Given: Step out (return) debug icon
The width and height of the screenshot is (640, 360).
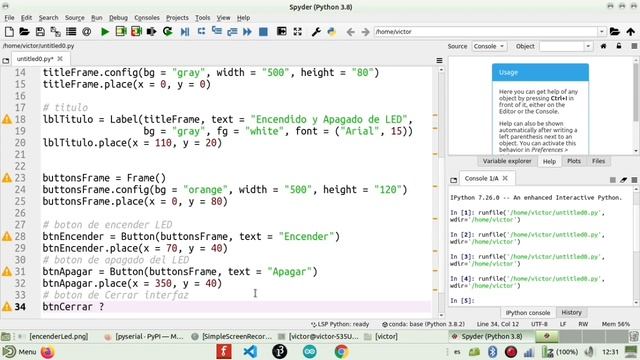Looking at the screenshot, I should coord(232,31).
